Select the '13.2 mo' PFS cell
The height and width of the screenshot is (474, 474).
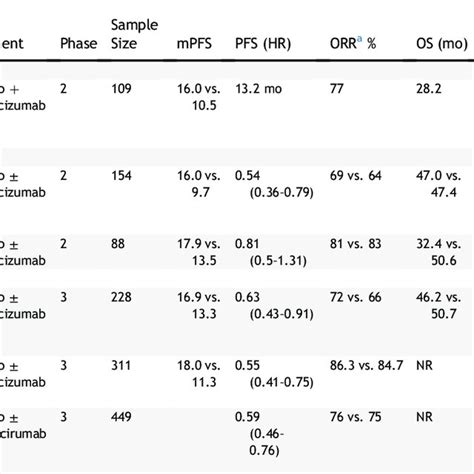pos(259,89)
